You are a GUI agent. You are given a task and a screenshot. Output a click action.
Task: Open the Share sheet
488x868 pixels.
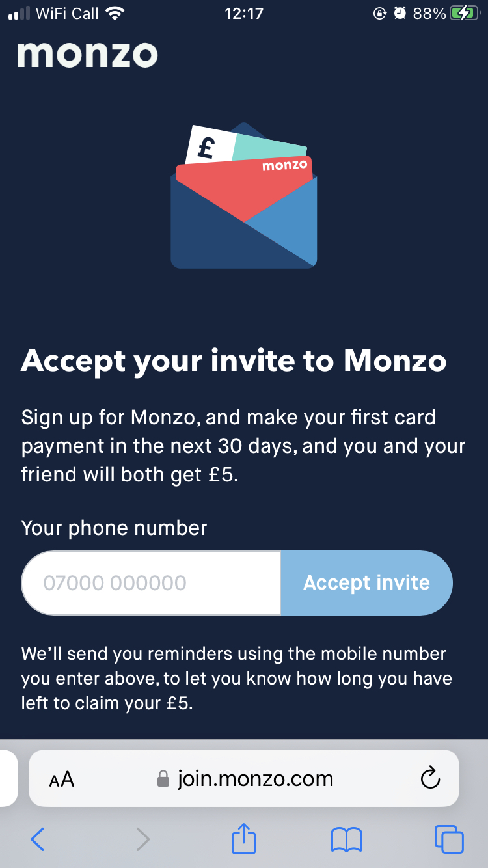pos(243,839)
